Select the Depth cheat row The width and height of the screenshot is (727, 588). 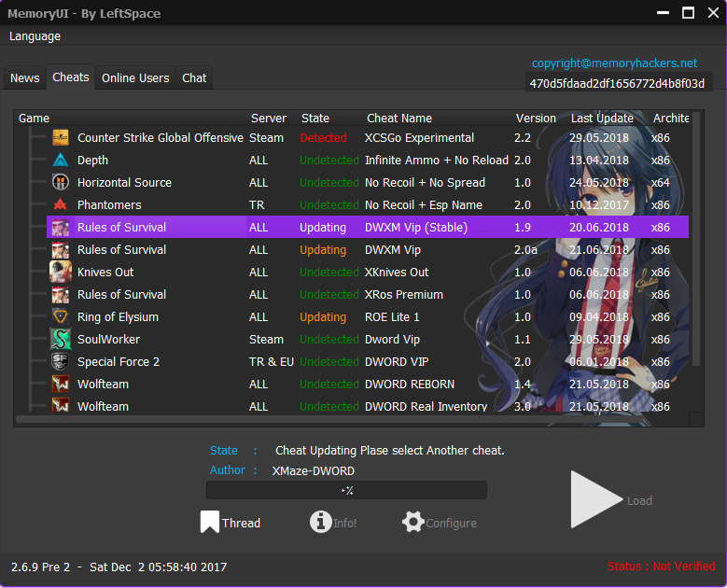(x=367, y=160)
